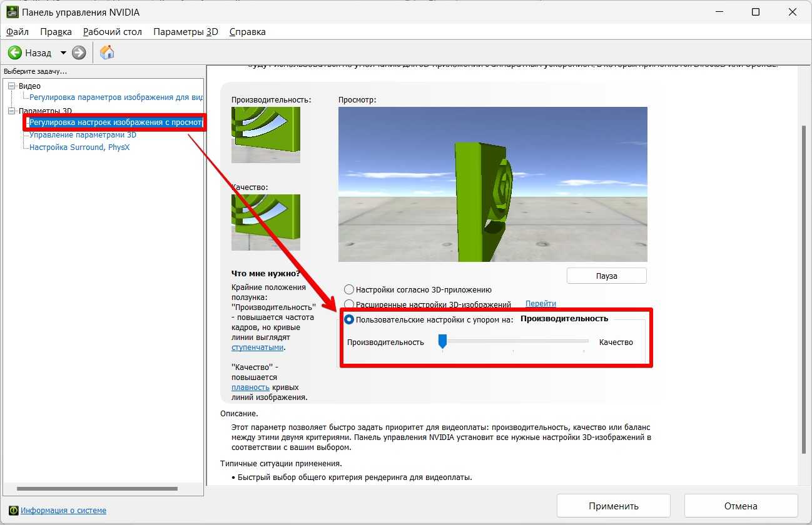Select Настройка Surround, PhysX tree item
Viewport: 812px width, 525px height.
pyautogui.click(x=79, y=147)
